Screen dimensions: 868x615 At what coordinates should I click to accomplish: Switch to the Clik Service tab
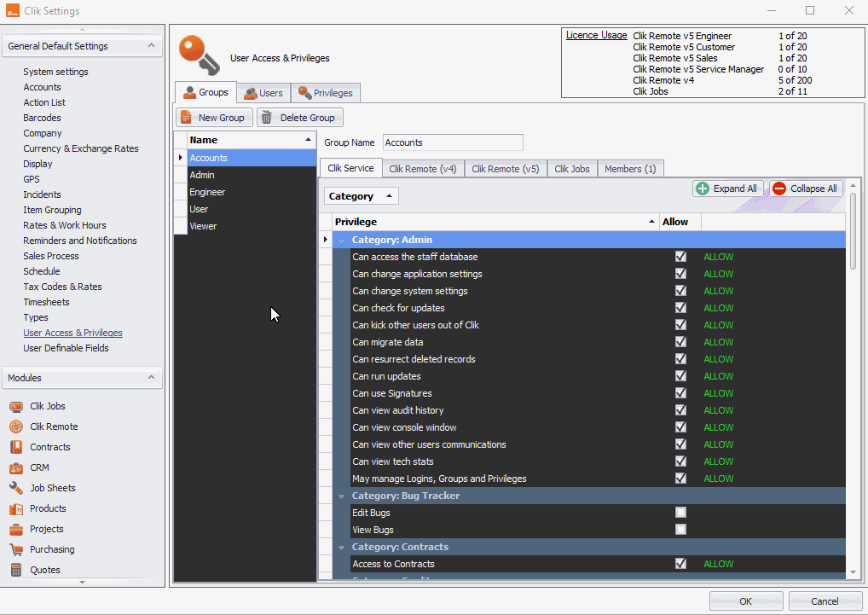[x=350, y=168]
